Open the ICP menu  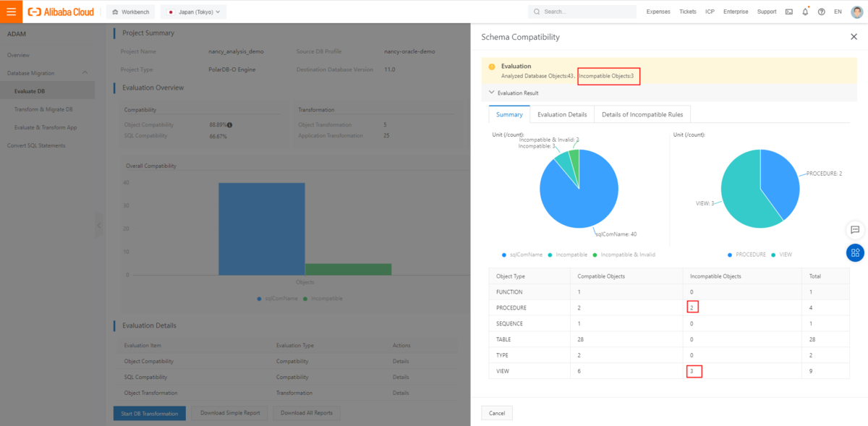[x=710, y=12]
